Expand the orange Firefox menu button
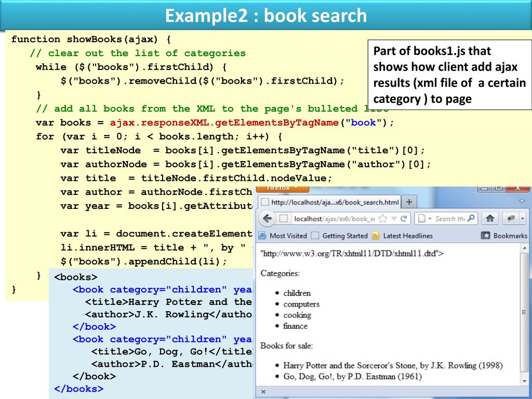 (x=283, y=188)
